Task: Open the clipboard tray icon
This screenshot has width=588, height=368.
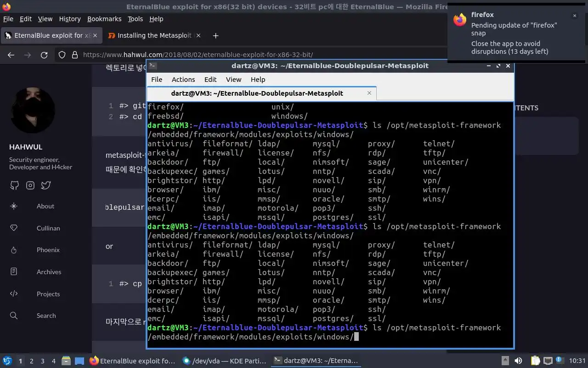Action: [x=535, y=361]
